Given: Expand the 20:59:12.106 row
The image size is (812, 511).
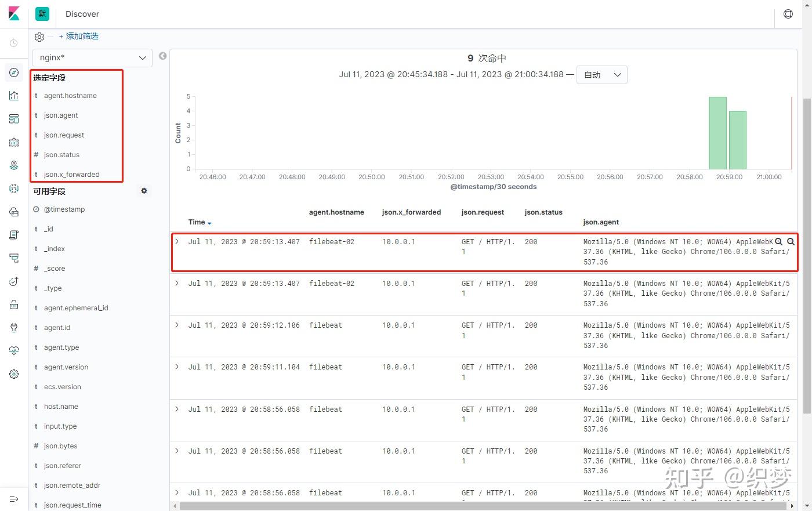Looking at the screenshot, I should pyautogui.click(x=177, y=325).
